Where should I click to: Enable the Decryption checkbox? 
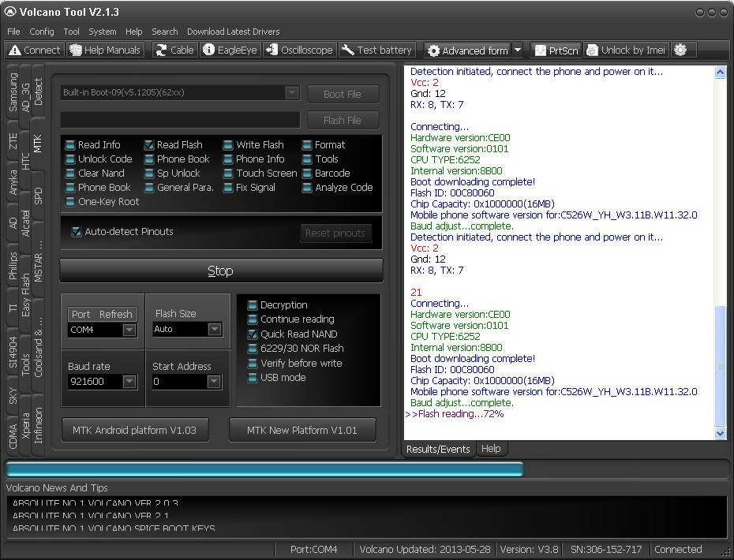[x=253, y=305]
